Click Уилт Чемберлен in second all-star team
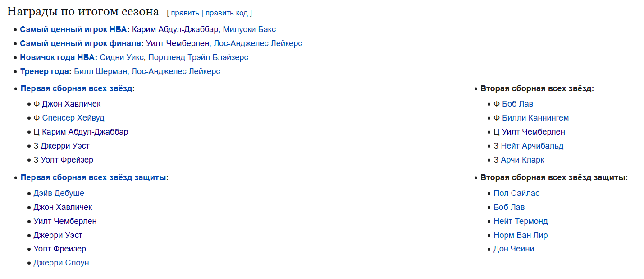644x279 pixels. [534, 132]
